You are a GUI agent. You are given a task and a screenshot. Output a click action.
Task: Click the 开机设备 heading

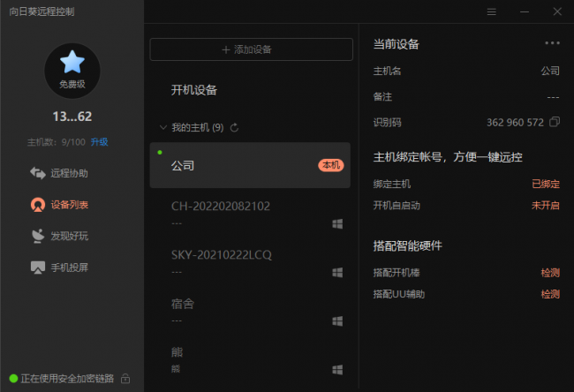(x=194, y=90)
